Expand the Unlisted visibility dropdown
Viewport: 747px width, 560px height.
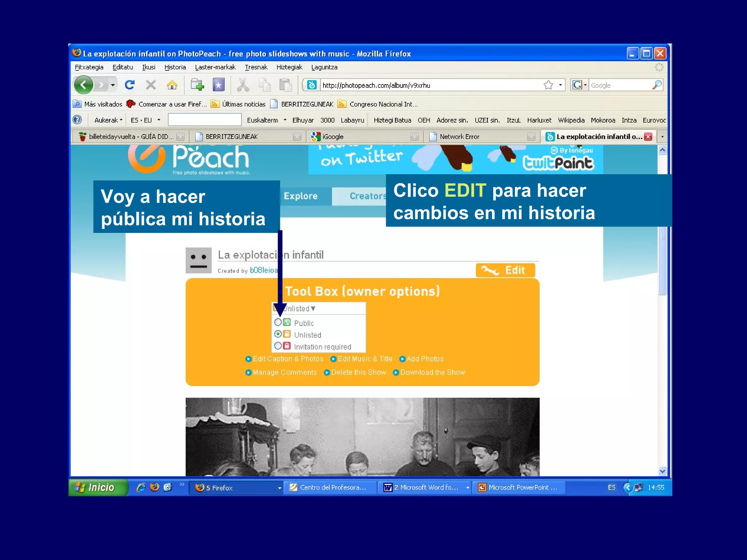click(313, 308)
